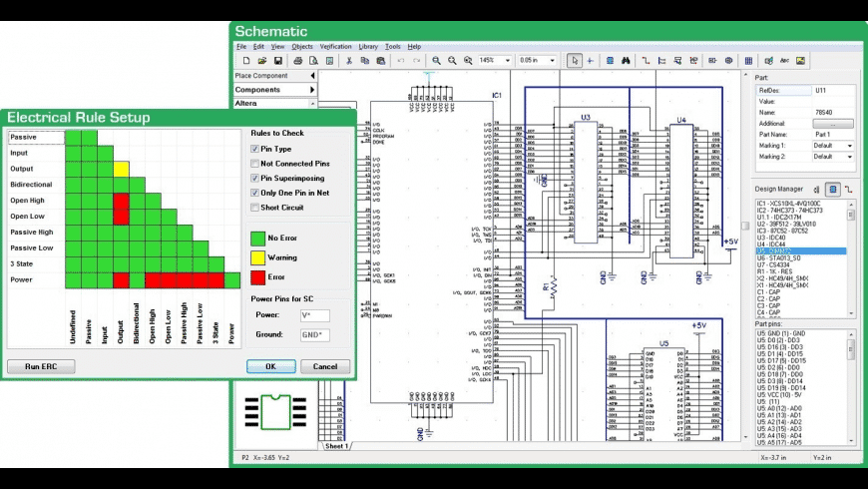Image resolution: width=868 pixels, height=489 pixels.
Task: Collapse the Place Component panel arrow
Action: click(x=312, y=75)
